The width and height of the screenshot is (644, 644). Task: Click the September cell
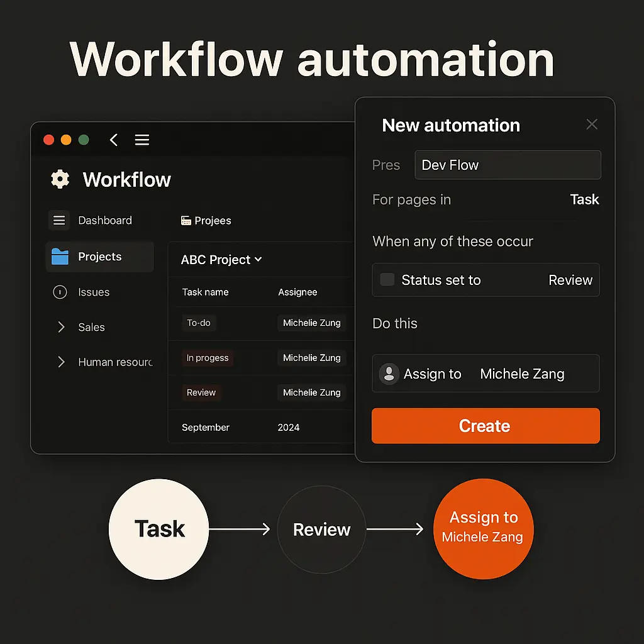[x=206, y=428]
